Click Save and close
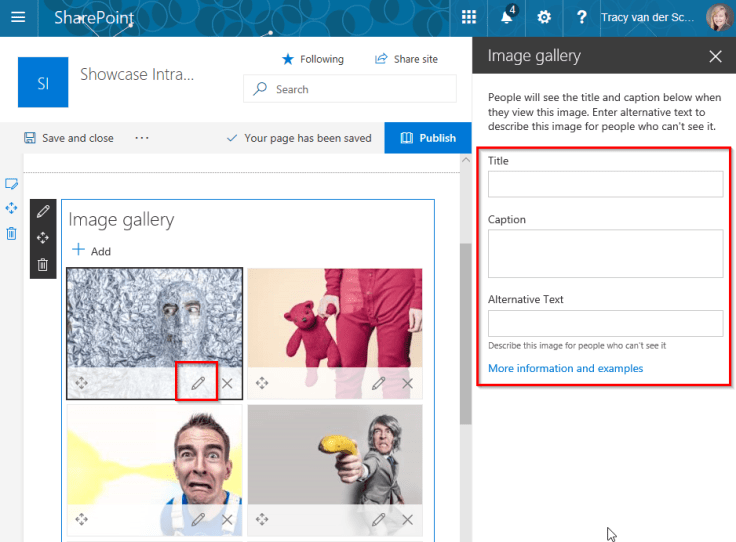This screenshot has height=542, width=736. (68, 138)
